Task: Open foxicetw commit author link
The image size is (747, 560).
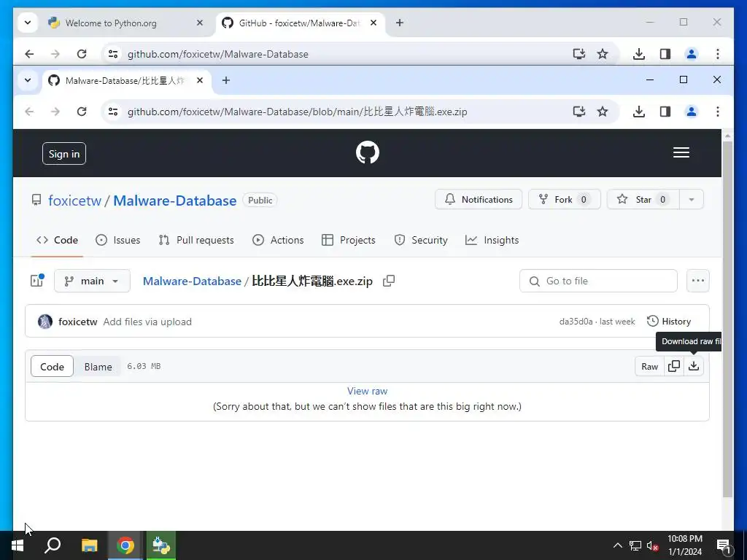Action: coord(77,322)
